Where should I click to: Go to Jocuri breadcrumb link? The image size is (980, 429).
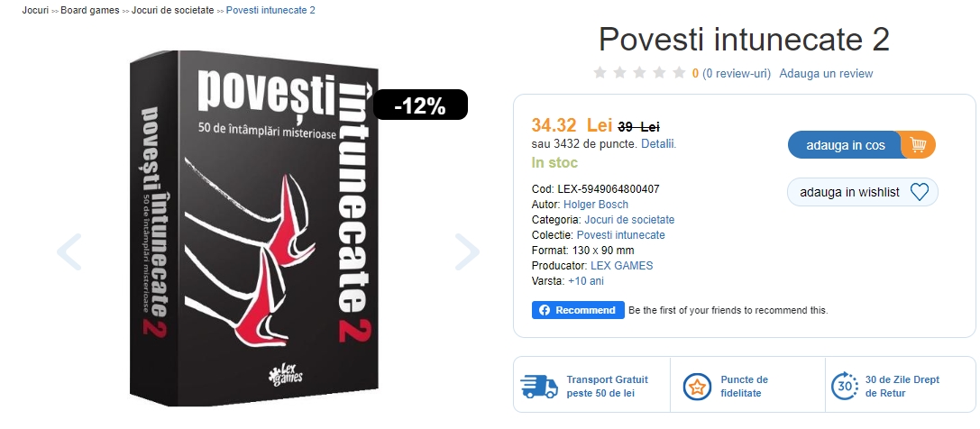point(35,11)
